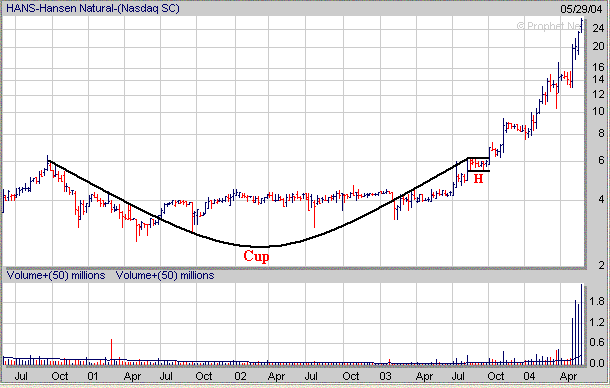Click the Oct label just before 03
610x388 pixels.
[351, 376]
